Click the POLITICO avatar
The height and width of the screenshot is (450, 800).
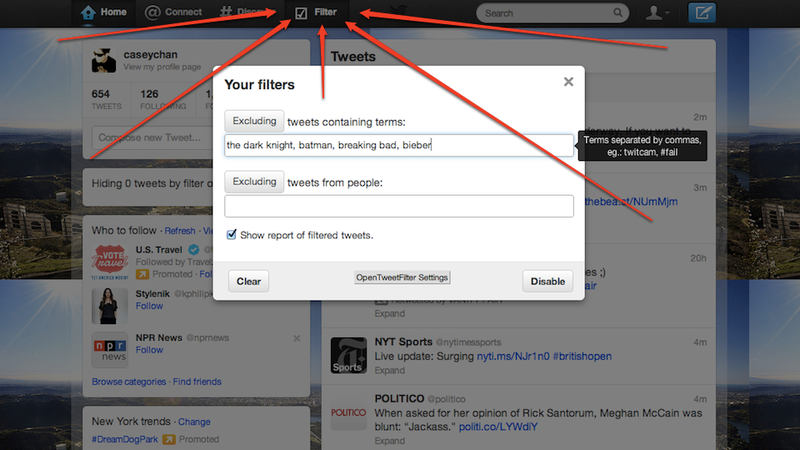point(348,412)
